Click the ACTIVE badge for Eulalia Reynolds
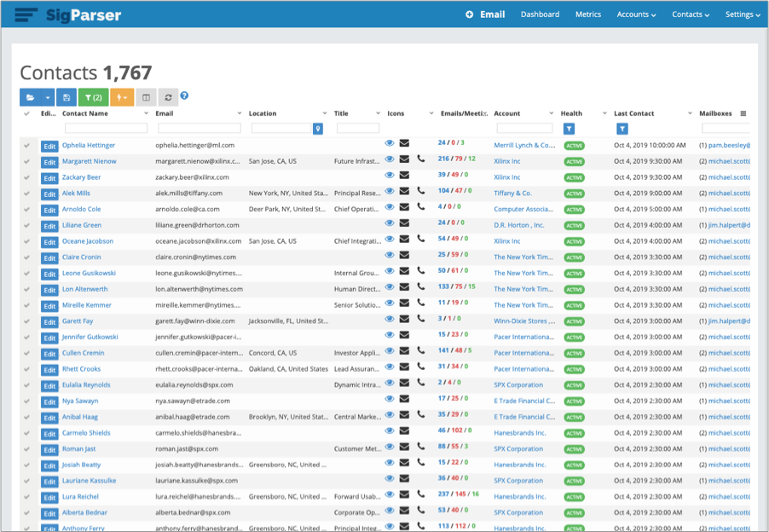 [574, 385]
